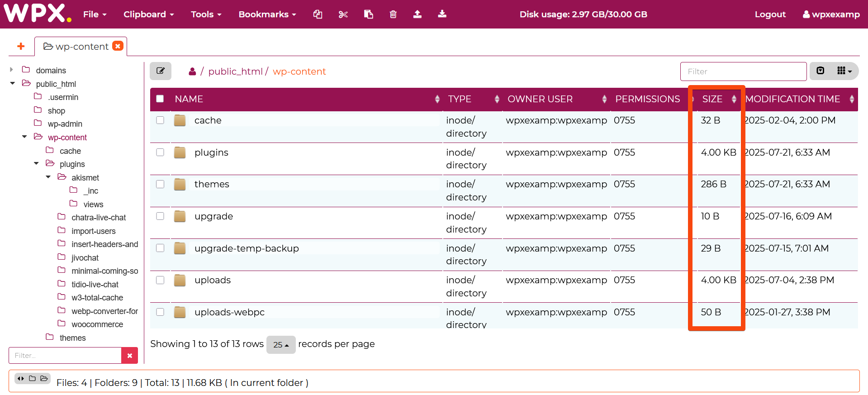This screenshot has height=395, width=868.
Task: Clear the tree filter with red X
Action: [x=129, y=356]
